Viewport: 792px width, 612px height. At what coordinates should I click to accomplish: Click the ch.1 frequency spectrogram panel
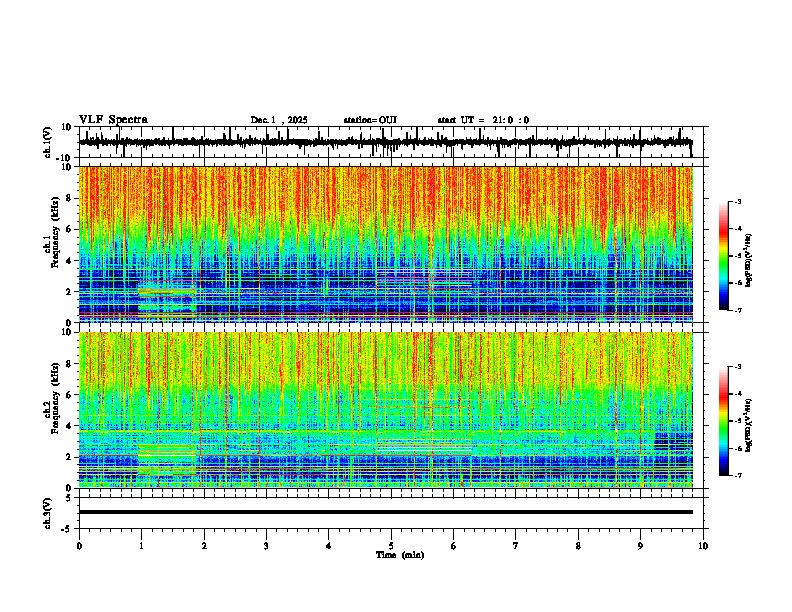coord(386,244)
